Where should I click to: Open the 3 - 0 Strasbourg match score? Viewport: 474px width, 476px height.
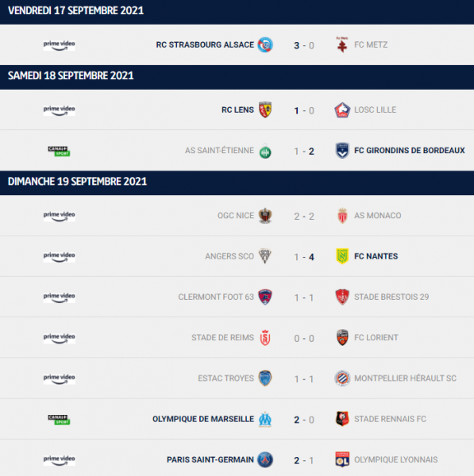[304, 45]
